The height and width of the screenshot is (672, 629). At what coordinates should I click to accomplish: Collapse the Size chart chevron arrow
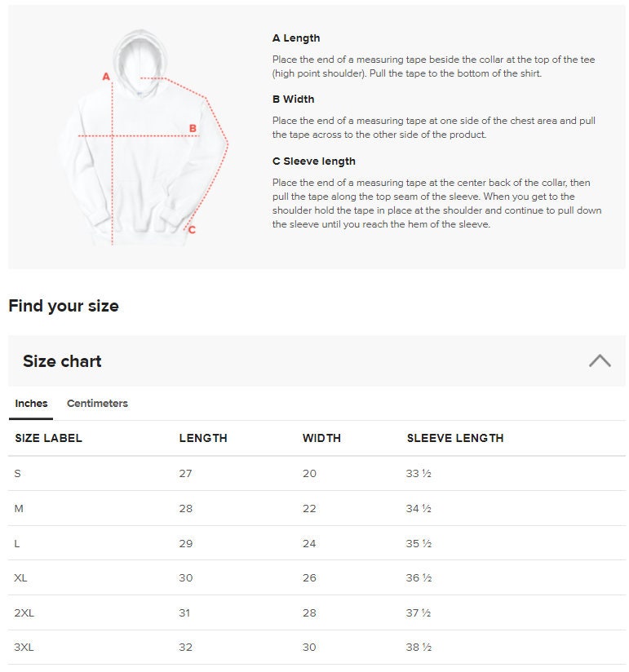click(x=600, y=360)
